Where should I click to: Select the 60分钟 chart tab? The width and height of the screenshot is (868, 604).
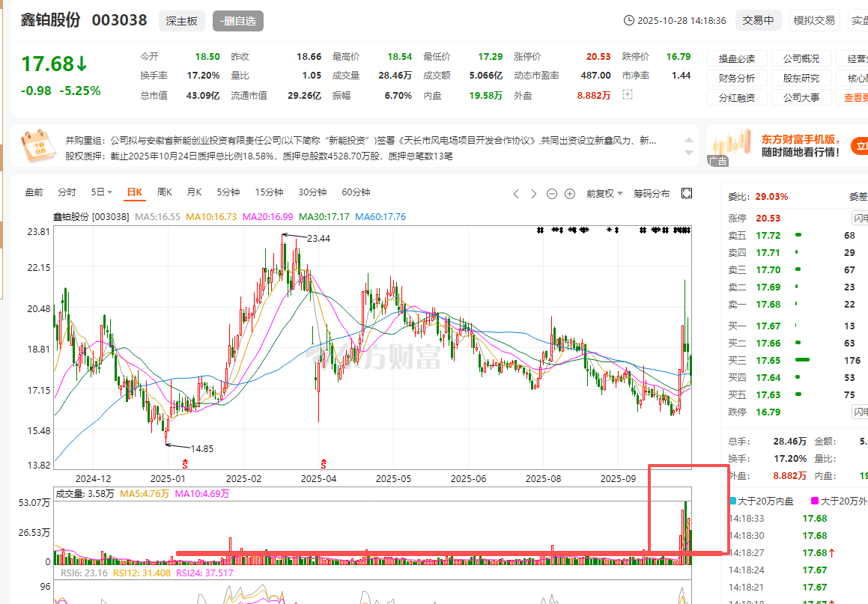coord(356,192)
